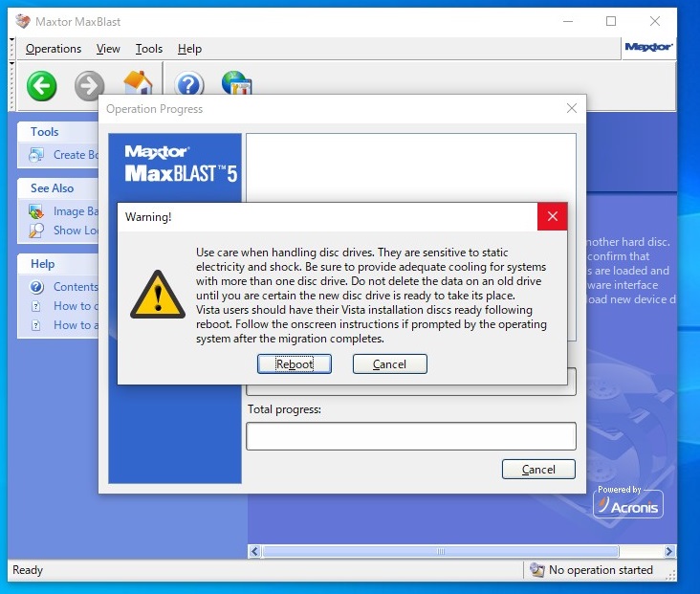Go to Home via house icon
700x594 pixels.
[x=138, y=83]
